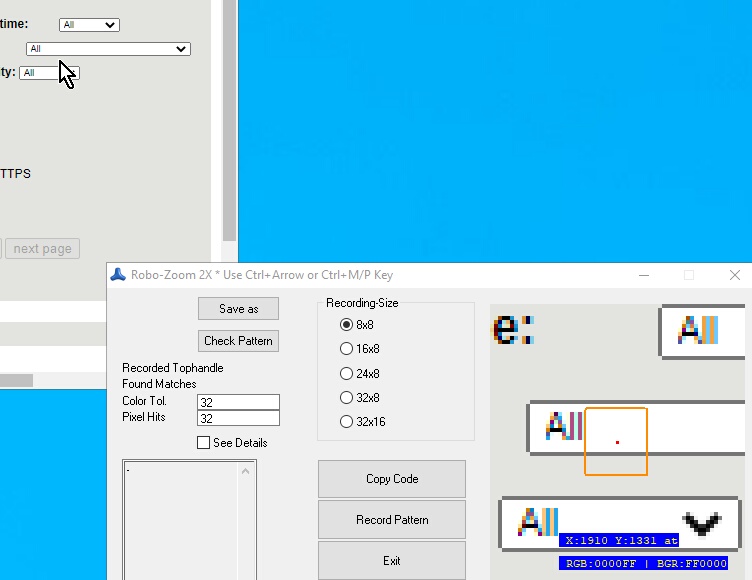752x580 pixels.
Task: Click the Check Pattern button
Action: pyautogui.click(x=238, y=341)
